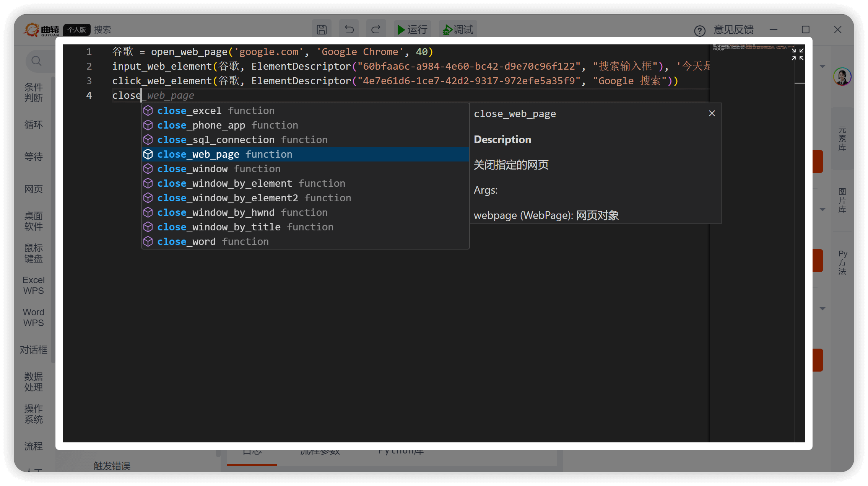868x486 pixels.
Task: Open the user avatar profile
Action: [x=842, y=77]
